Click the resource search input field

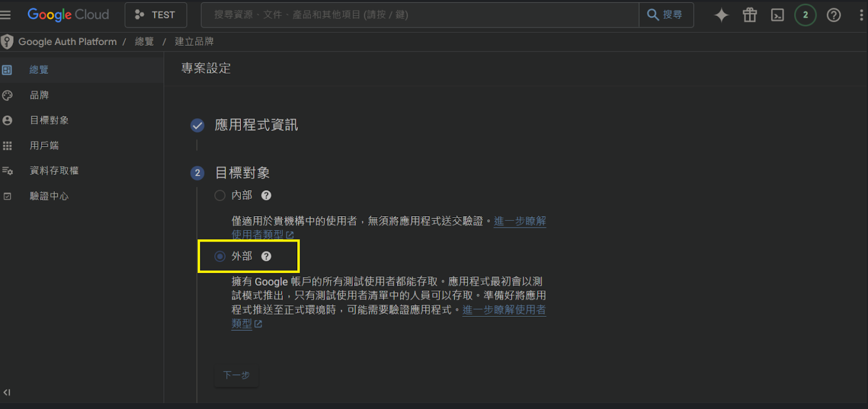click(x=420, y=15)
